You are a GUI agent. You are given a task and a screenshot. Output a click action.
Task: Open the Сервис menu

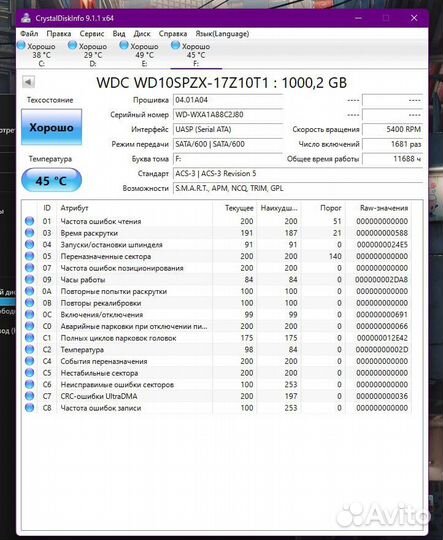(92, 34)
